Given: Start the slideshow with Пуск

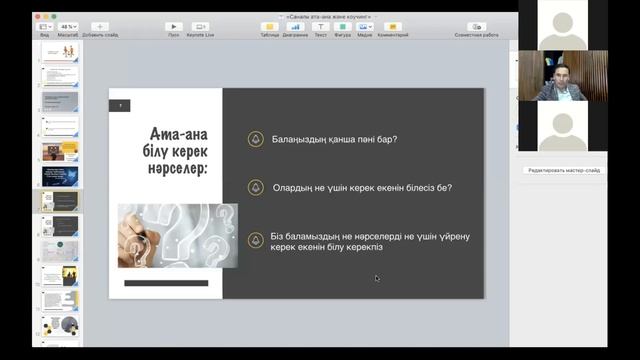Looking at the screenshot, I should click(x=173, y=27).
